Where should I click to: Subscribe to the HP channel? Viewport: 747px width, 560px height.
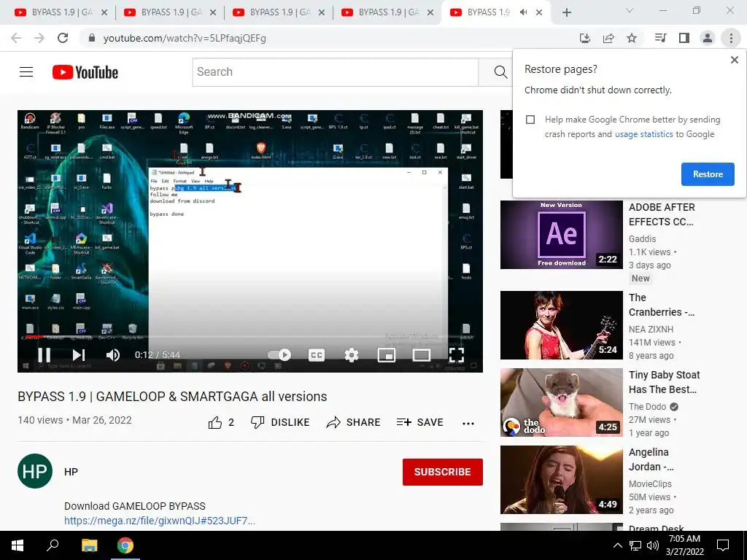pyautogui.click(x=443, y=472)
